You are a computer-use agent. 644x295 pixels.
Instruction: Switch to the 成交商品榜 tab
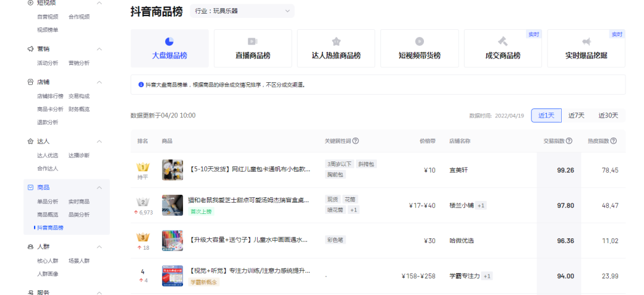[x=503, y=48]
